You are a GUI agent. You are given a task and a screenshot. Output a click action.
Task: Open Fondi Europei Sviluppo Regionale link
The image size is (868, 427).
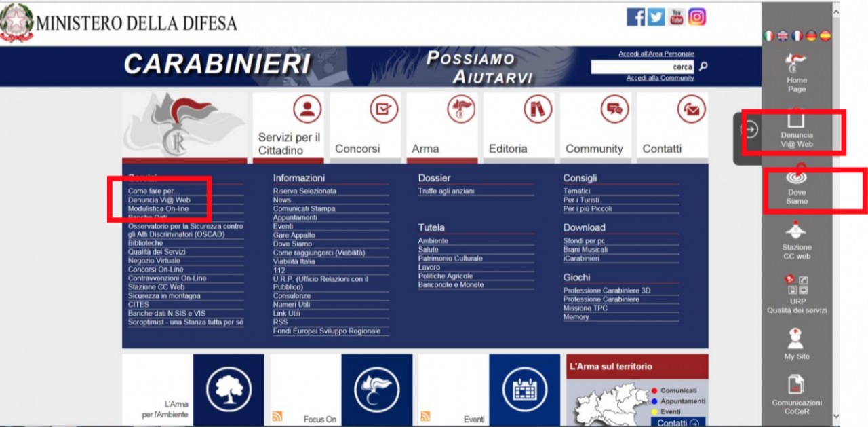click(327, 331)
